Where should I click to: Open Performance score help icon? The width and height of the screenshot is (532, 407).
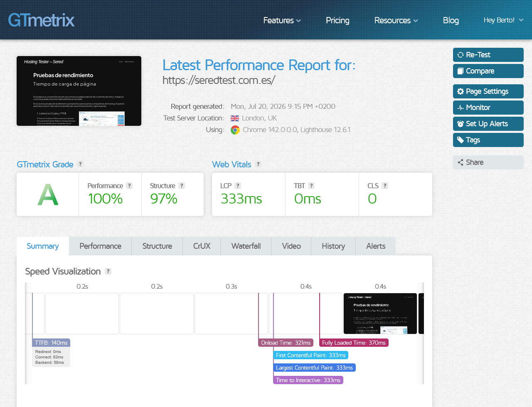(x=129, y=186)
